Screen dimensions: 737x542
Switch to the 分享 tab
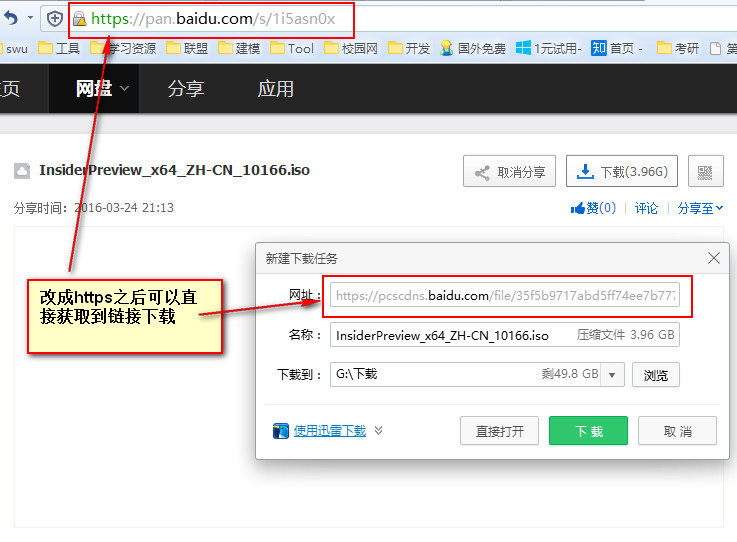[186, 88]
